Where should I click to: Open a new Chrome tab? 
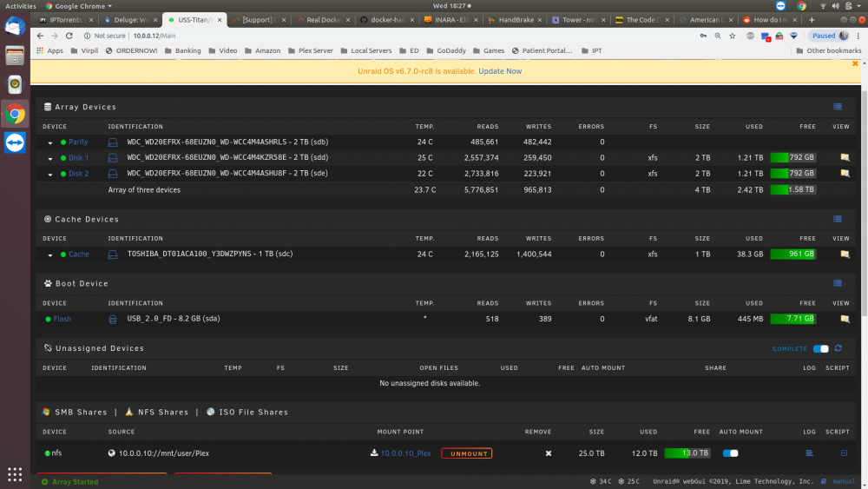tap(812, 20)
